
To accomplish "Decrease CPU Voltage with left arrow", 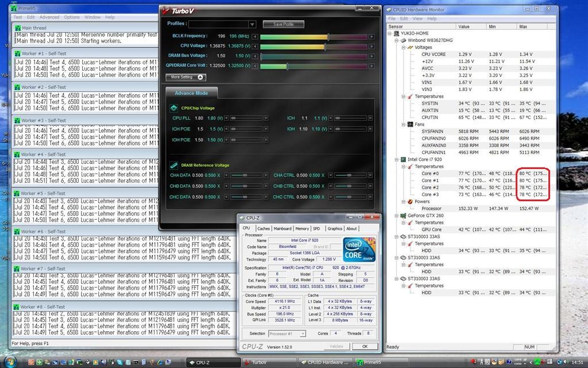I will tap(255, 46).
